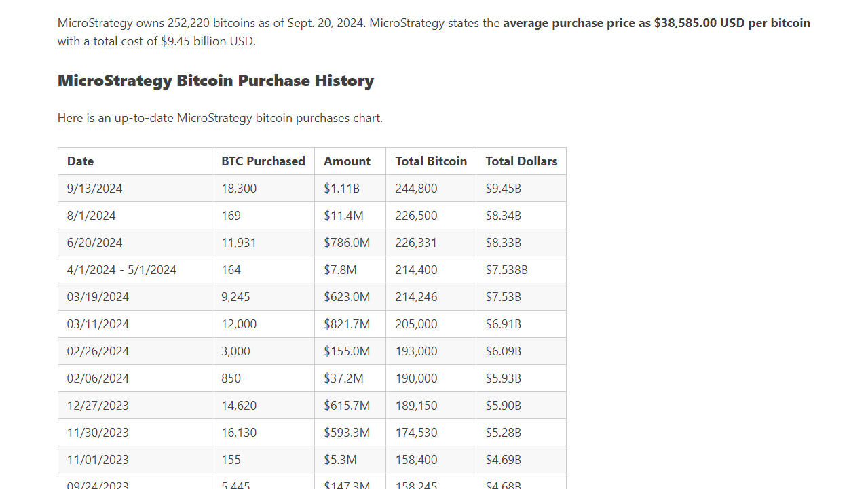Select the $8.33B total dollars cell
Screen dimensions: 868x489
(x=521, y=243)
